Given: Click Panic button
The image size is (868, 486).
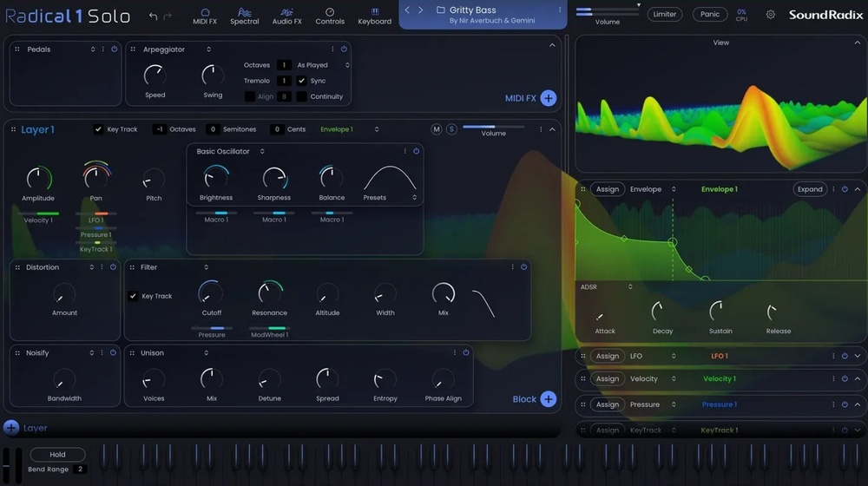Looking at the screenshot, I should click(710, 15).
